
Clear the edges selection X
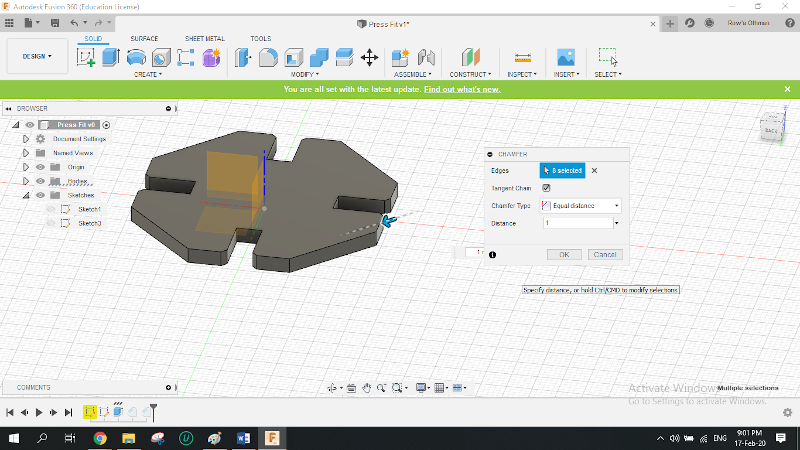594,170
